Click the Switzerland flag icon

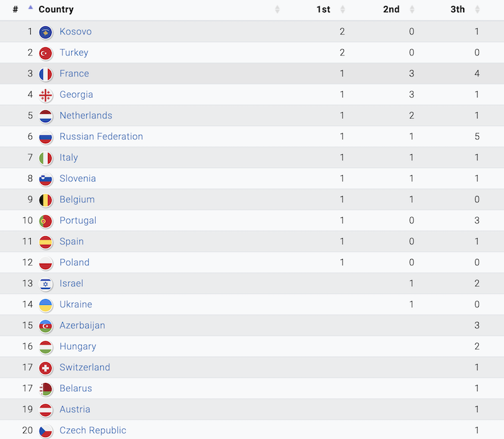click(x=45, y=367)
